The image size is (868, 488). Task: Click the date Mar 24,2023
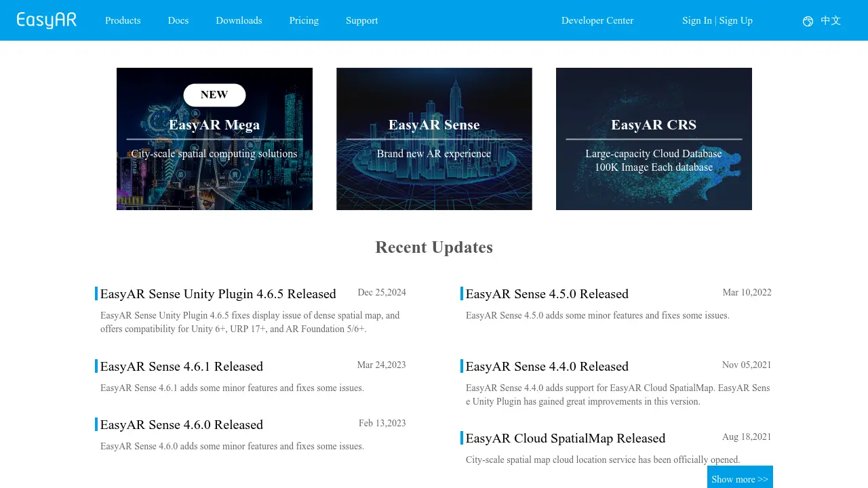381,365
